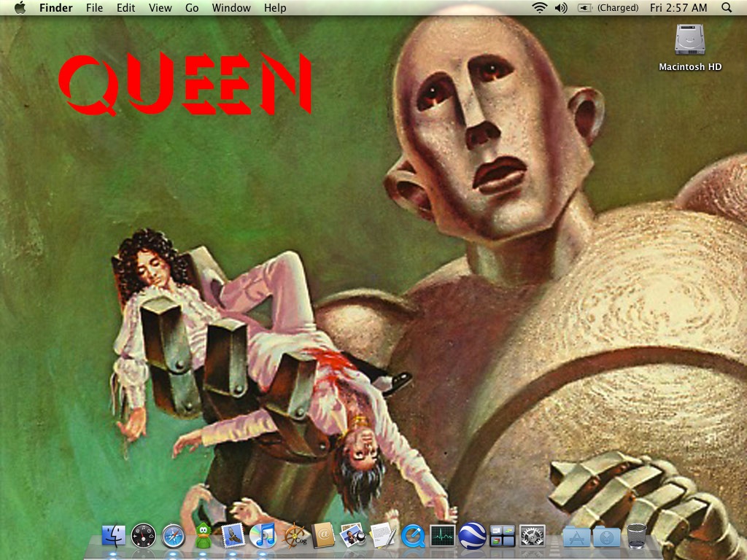747x560 pixels.
Task: Open the Trash in Dock
Action: [636, 536]
